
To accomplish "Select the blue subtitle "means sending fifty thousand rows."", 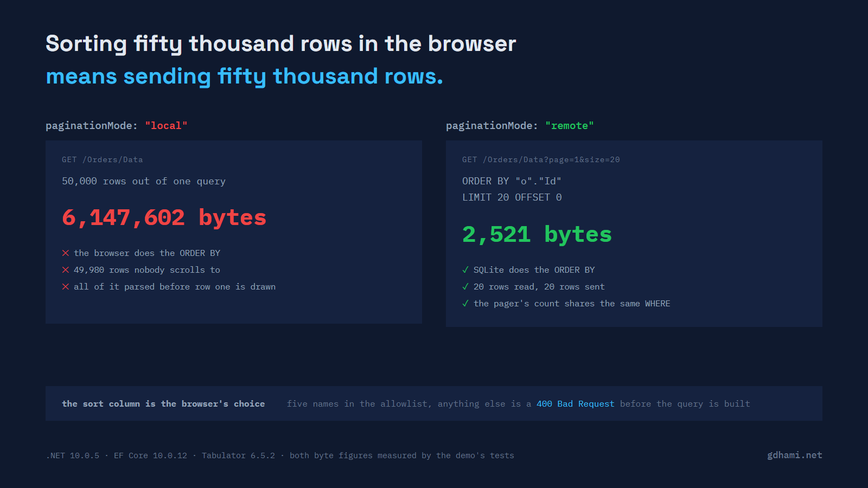I will click(x=244, y=76).
